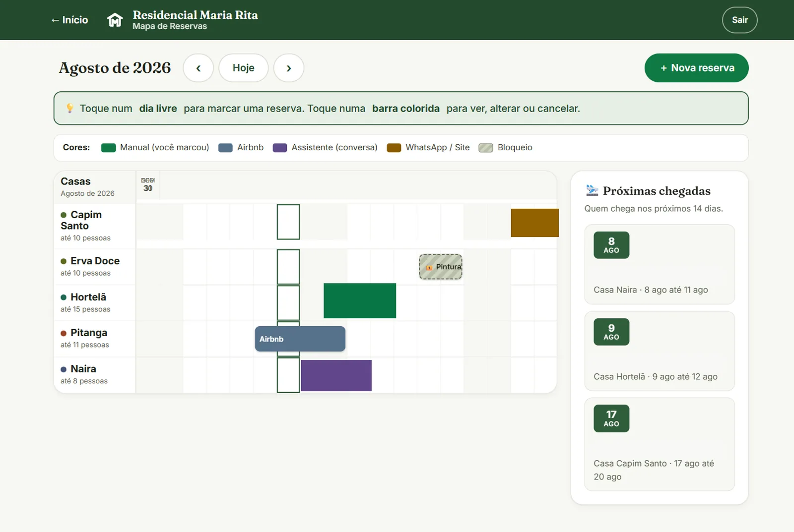This screenshot has width=794, height=532.
Task: Open the 9 AGO date badge
Action: (x=611, y=332)
